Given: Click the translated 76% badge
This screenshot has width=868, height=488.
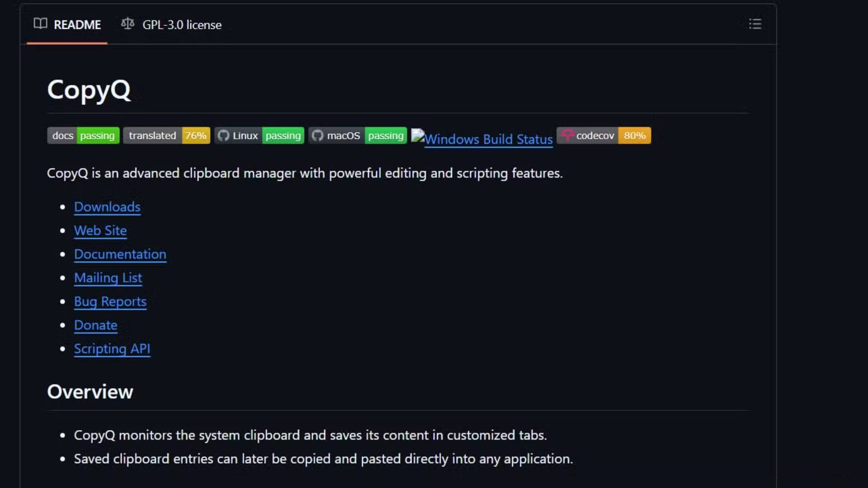Looking at the screenshot, I should 166,136.
